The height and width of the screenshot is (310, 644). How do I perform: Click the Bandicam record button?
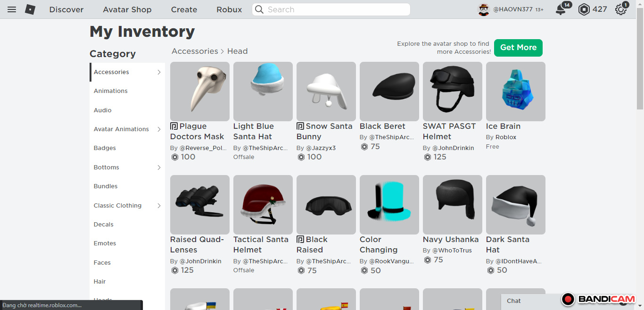pos(568,299)
